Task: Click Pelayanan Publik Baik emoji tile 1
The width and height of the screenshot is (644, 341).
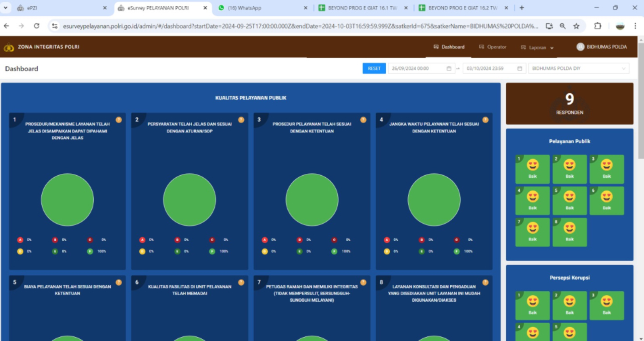Action: 533,169
